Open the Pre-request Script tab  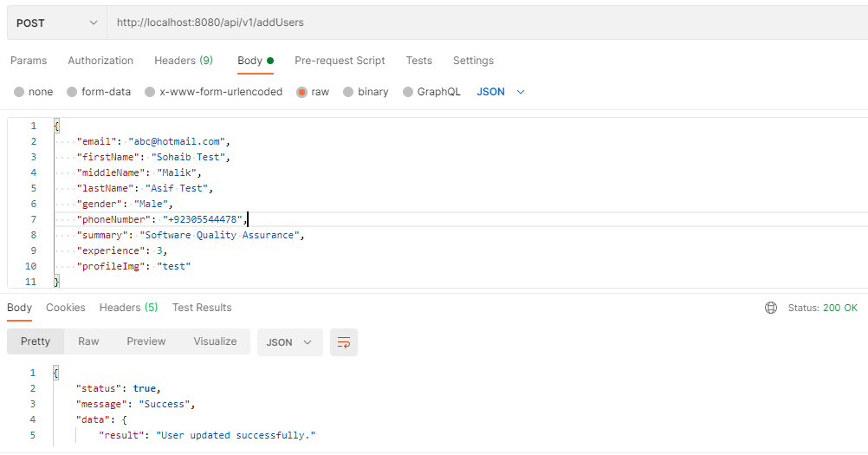click(340, 61)
